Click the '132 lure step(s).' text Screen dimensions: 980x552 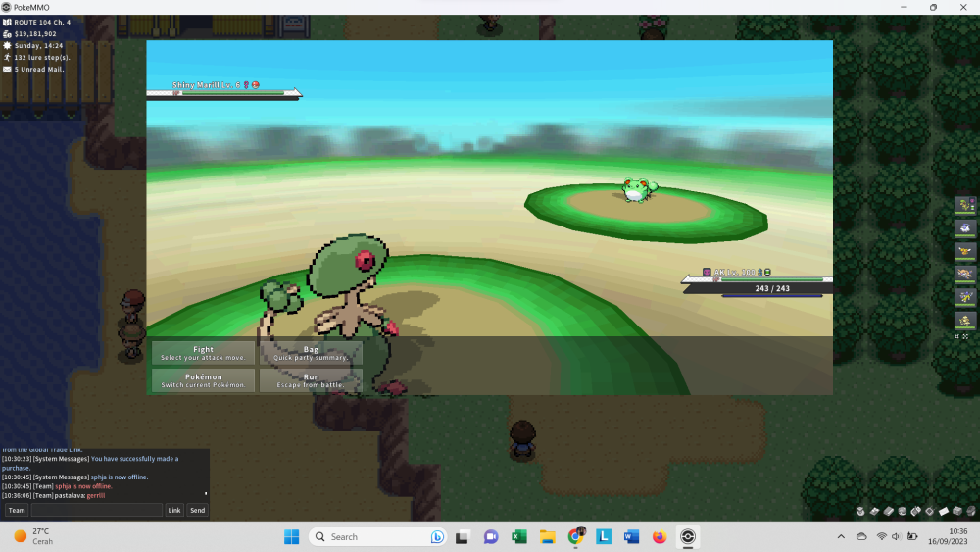click(x=42, y=57)
